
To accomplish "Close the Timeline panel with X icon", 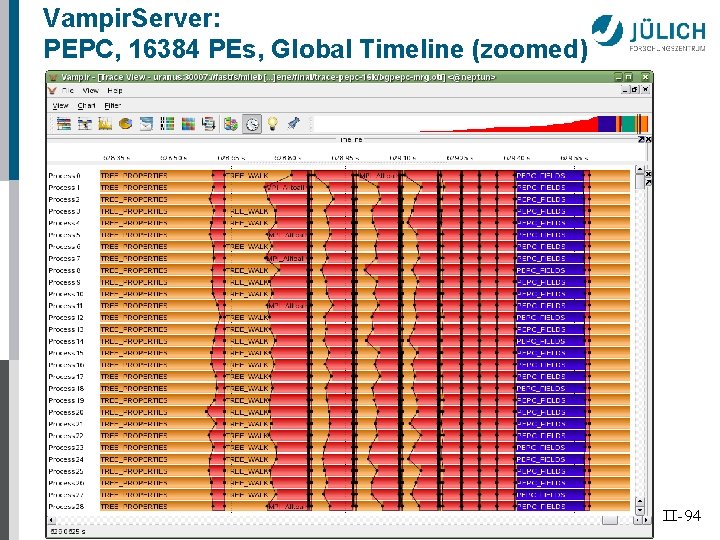I will (x=648, y=139).
